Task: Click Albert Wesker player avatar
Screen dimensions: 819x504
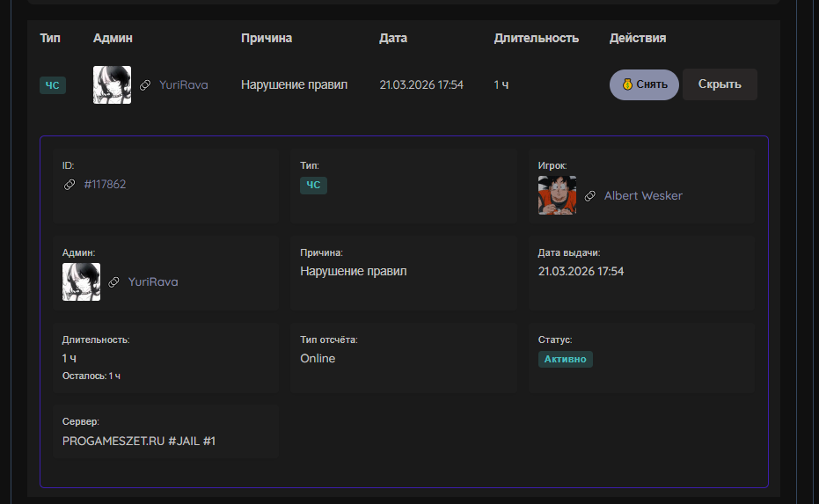Action: tap(557, 195)
